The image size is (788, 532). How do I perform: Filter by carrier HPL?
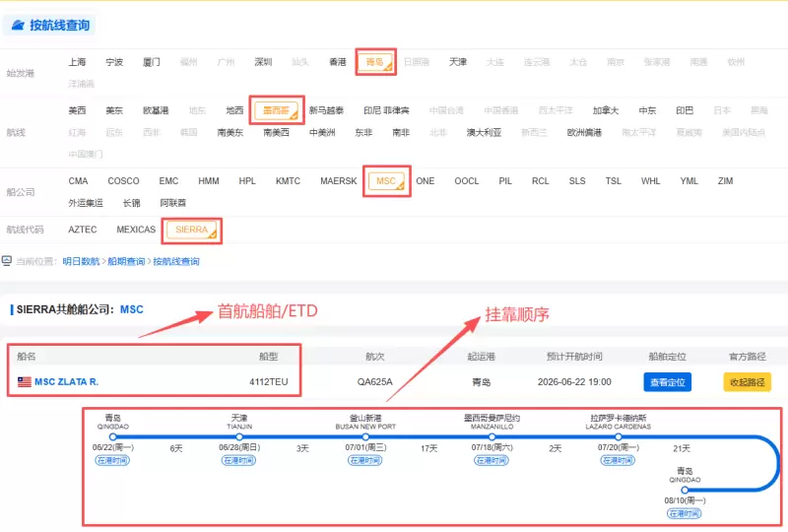pos(247,181)
